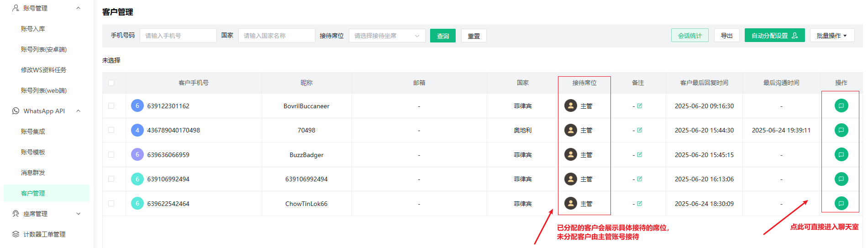This screenshot has height=248, width=868.
Task: Click the WhatsApp logo icon in sidebar
Action: 16,111
